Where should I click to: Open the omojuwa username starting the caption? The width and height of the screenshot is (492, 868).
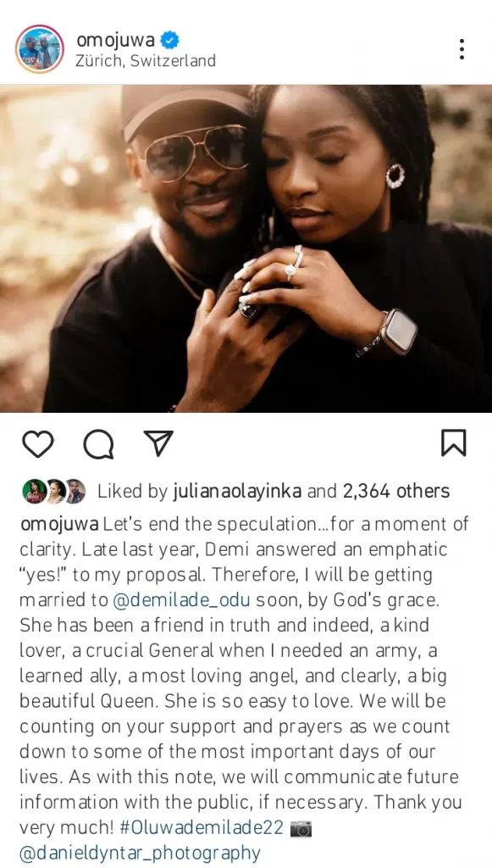tap(60, 524)
